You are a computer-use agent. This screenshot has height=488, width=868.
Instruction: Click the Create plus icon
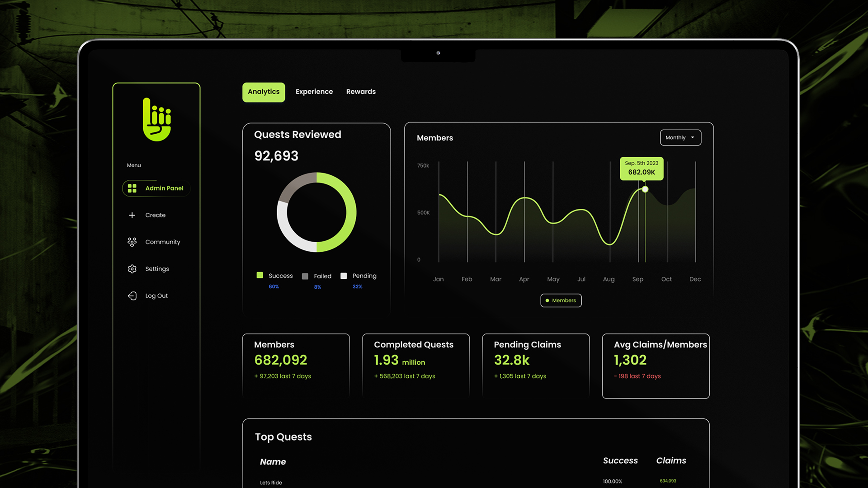132,215
